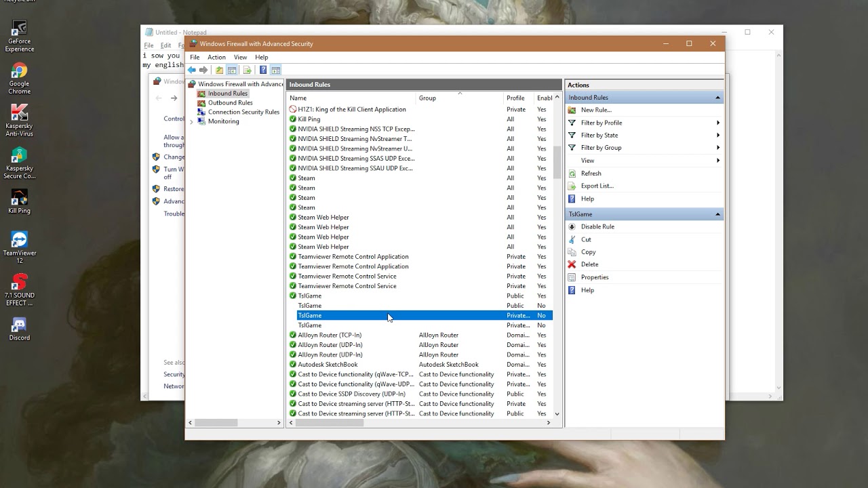Screen dimensions: 868x488
Task: Select the Discord desktop icon
Action: click(x=19, y=329)
